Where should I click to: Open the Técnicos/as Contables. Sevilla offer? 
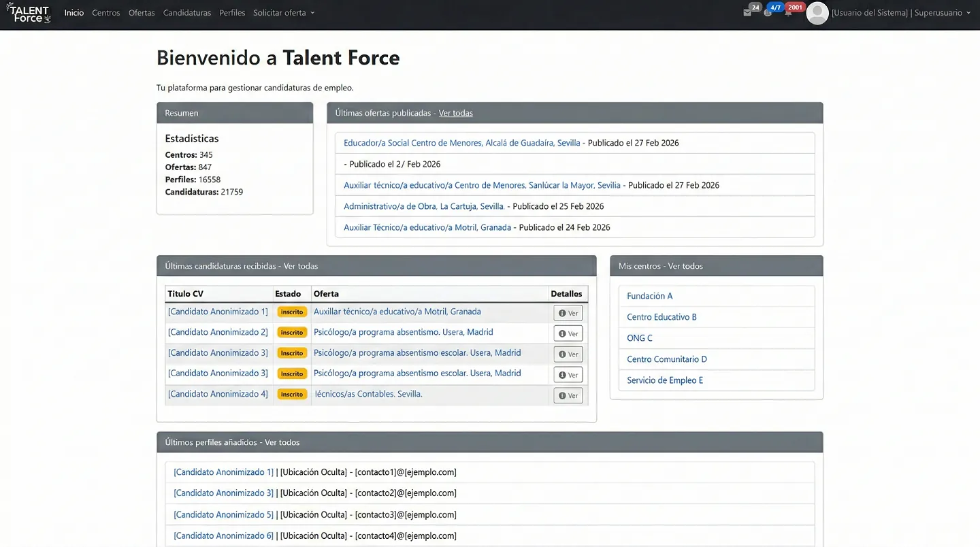click(x=368, y=394)
